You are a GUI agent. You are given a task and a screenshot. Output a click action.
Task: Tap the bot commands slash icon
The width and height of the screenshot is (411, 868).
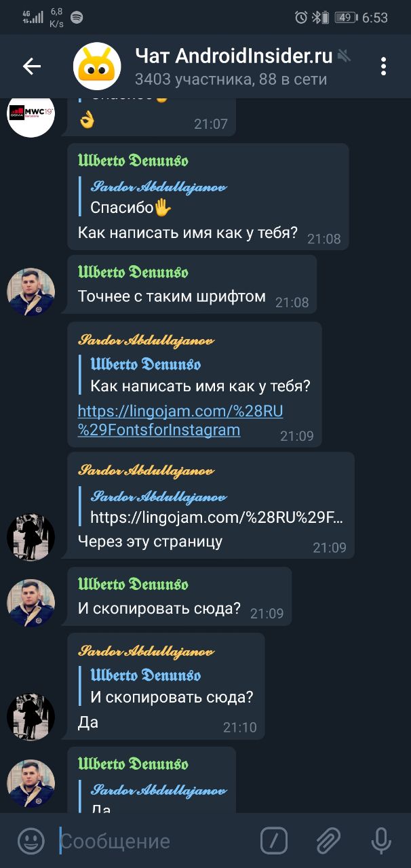pos(274,841)
